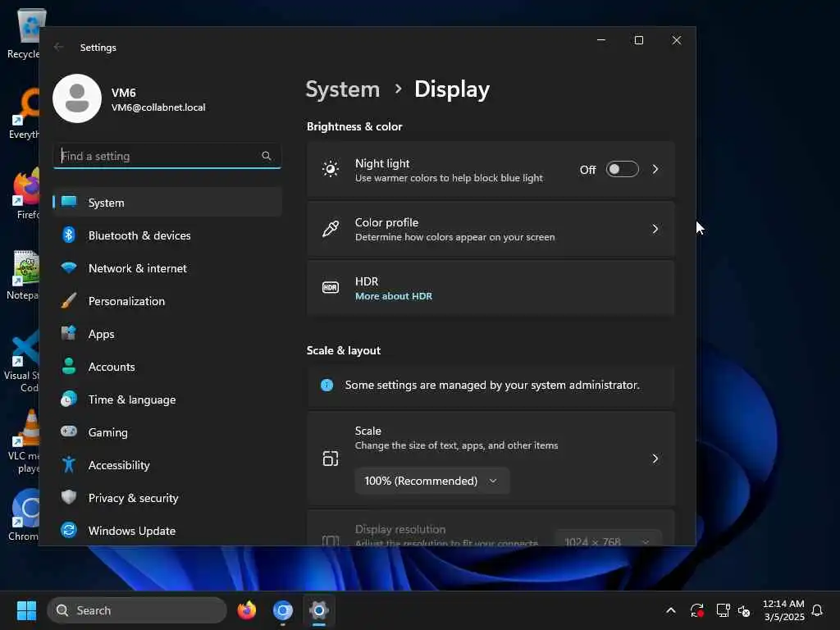Open the notification bell in system tray
This screenshot has height=630, width=840.
tap(817, 610)
